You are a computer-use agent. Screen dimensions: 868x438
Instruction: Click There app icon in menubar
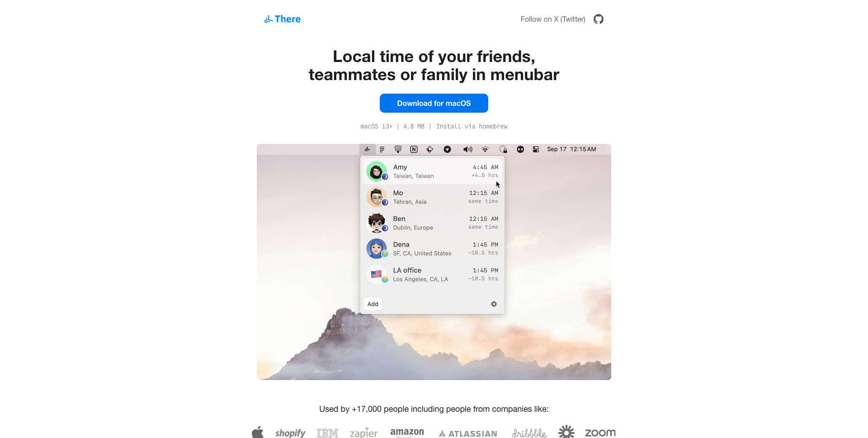367,149
